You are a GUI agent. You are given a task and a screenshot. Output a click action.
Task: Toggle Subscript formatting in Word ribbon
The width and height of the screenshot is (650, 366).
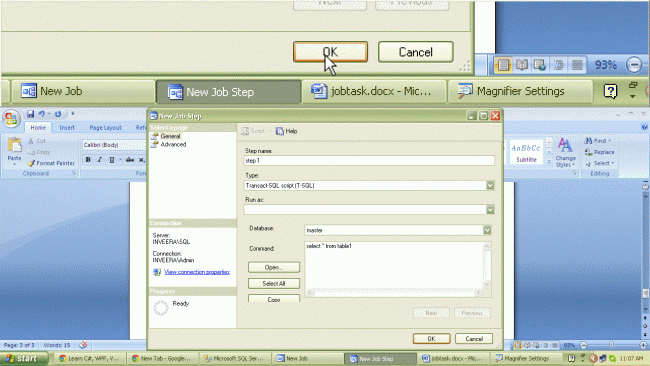[x=142, y=160]
